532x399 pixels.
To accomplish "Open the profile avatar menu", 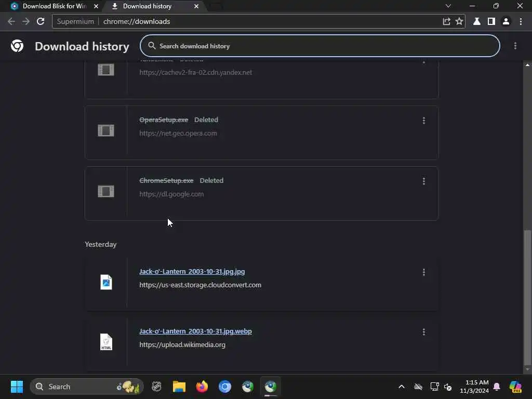I will (x=506, y=21).
